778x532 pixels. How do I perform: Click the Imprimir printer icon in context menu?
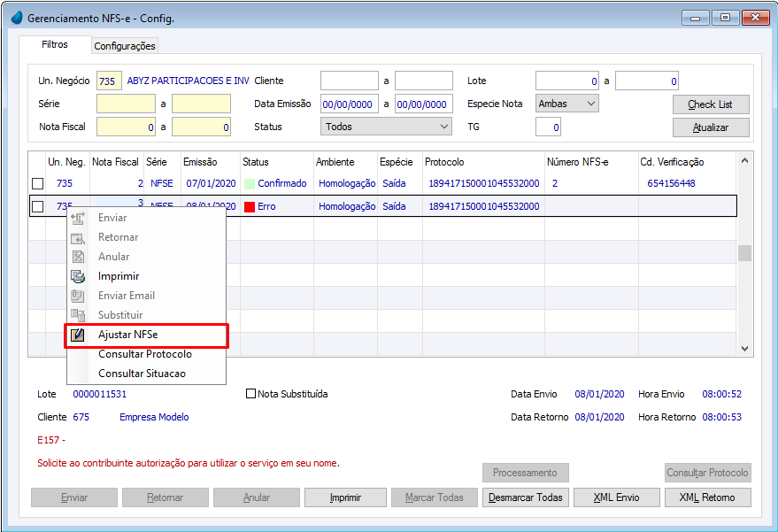[x=78, y=276]
